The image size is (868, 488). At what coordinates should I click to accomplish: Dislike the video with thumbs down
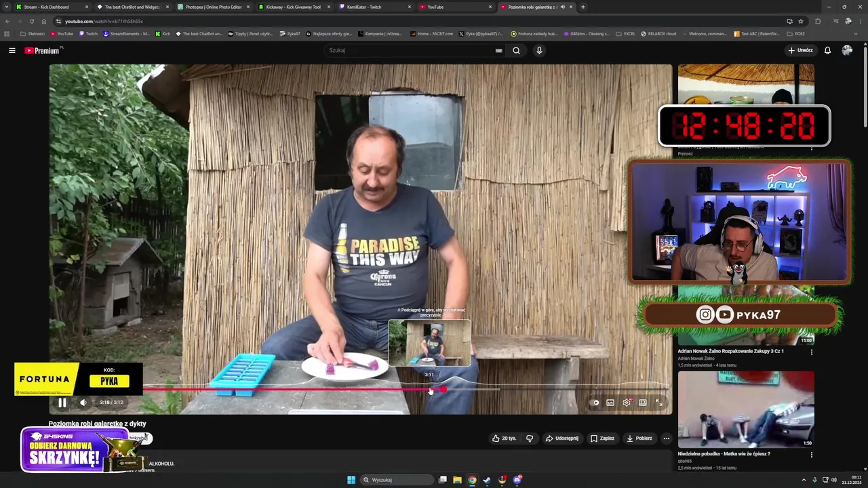(x=530, y=439)
